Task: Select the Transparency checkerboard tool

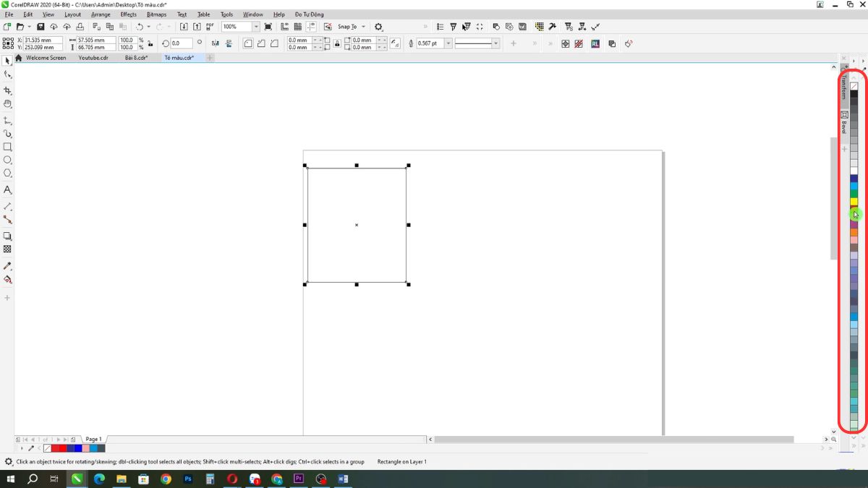Action: click(x=7, y=249)
